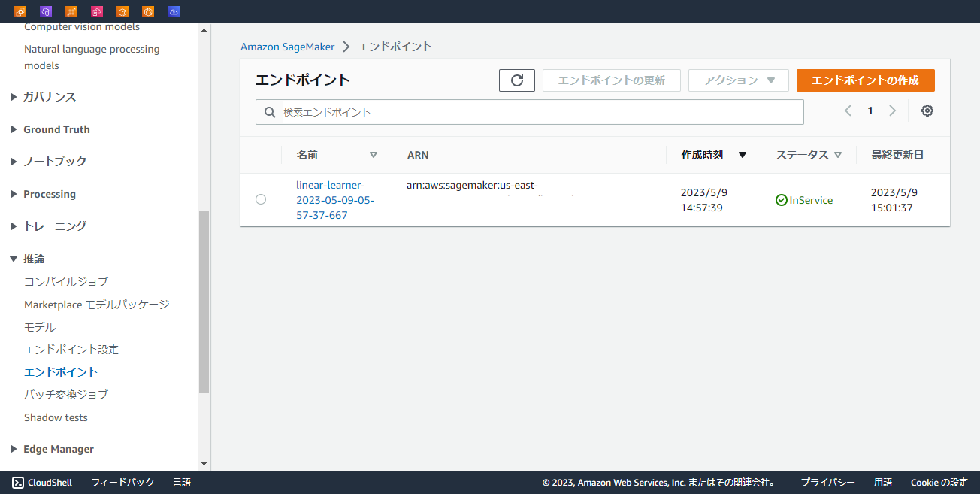Switch to the blue cloud browser tab
The width and height of the screenshot is (980, 494).
coord(174,11)
